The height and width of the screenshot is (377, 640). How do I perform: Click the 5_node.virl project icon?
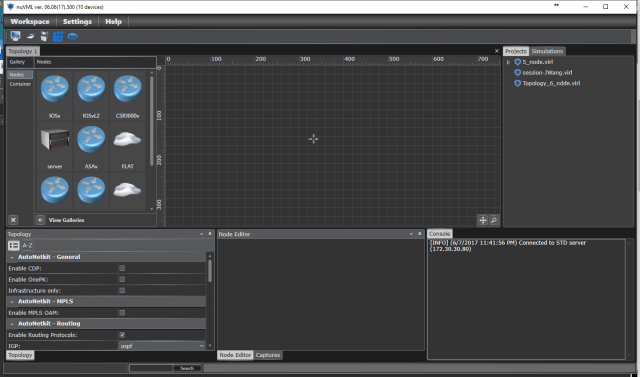tap(518, 62)
